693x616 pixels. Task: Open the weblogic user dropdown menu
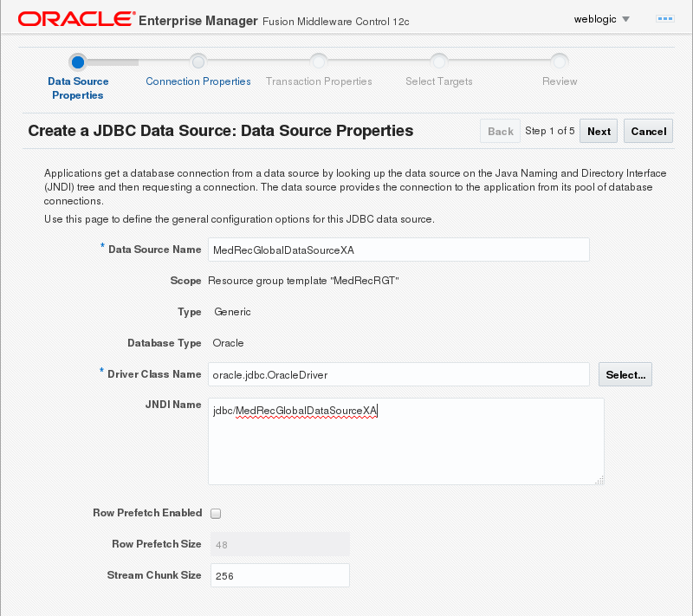(601, 19)
